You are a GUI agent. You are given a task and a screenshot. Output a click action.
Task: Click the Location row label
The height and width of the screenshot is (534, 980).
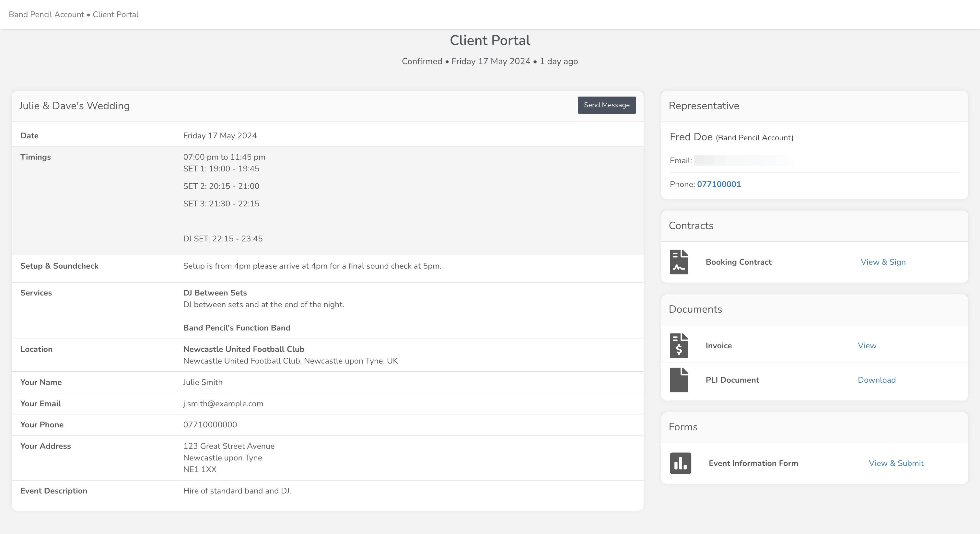point(37,349)
